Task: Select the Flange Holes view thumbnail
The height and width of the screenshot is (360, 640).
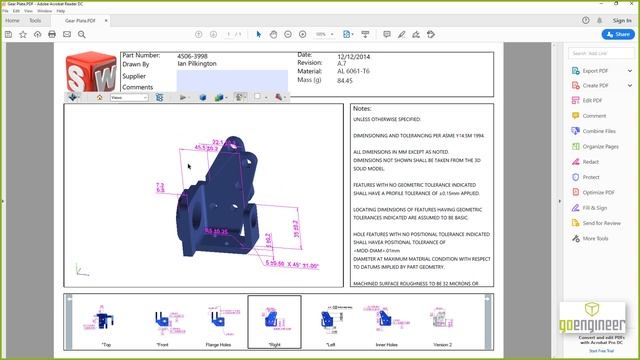Action: 218,322
